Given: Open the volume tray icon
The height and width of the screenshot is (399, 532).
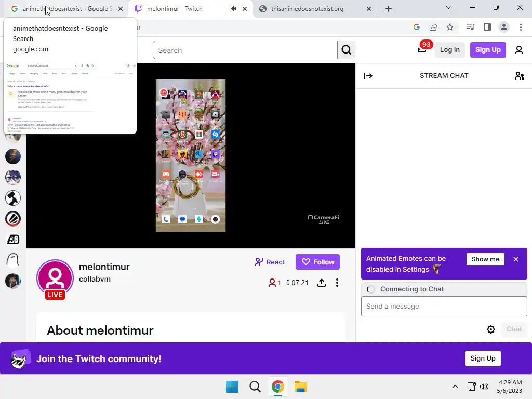Looking at the screenshot, I should (x=484, y=387).
